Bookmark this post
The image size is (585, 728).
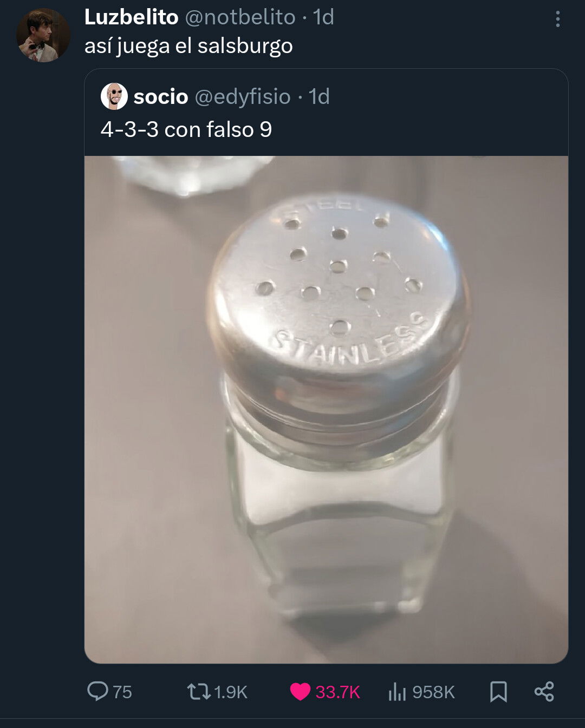[x=498, y=691]
